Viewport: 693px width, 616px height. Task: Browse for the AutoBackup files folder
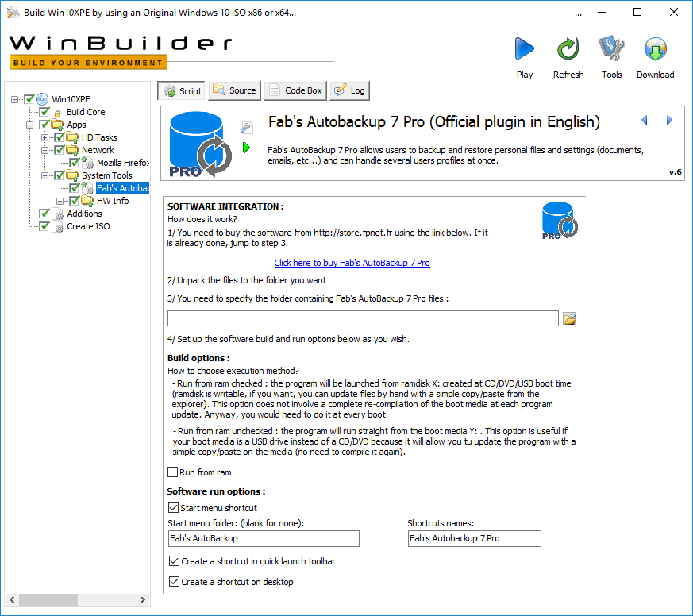click(570, 318)
